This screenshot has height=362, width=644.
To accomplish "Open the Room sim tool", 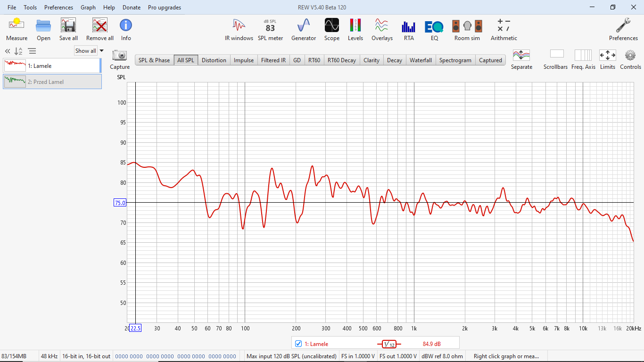I will point(467,29).
